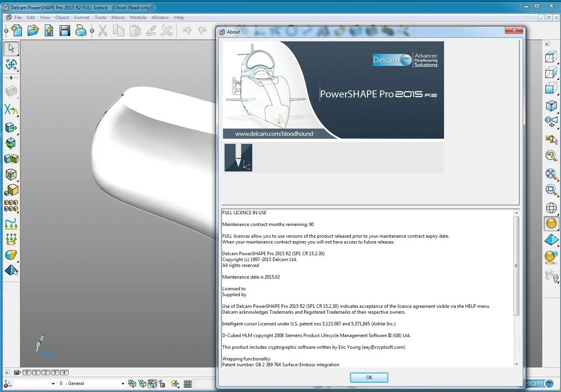The width and height of the screenshot is (561, 392).
Task: Select wireframe box view at top right
Action: click(551, 57)
